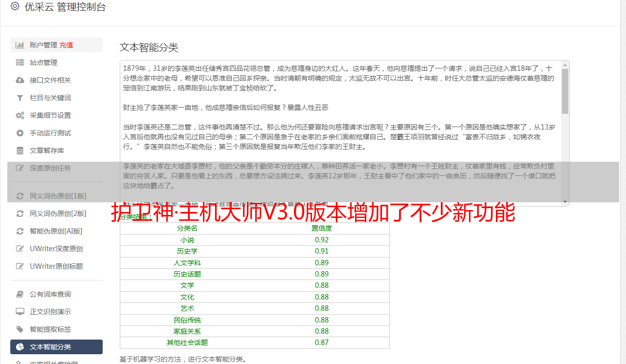Open UWriter原创标题 page

pos(56,266)
